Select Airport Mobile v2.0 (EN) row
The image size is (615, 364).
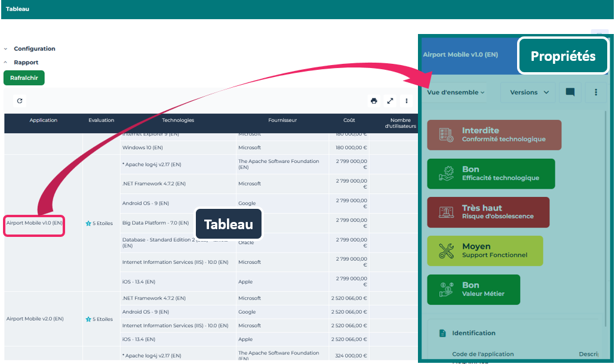point(35,319)
